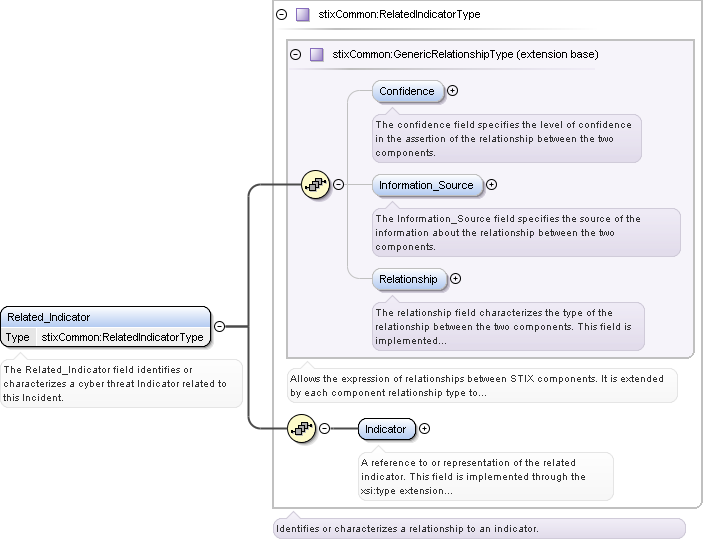The height and width of the screenshot is (542, 704).
Task: Select the Relationship element box
Action: point(409,279)
